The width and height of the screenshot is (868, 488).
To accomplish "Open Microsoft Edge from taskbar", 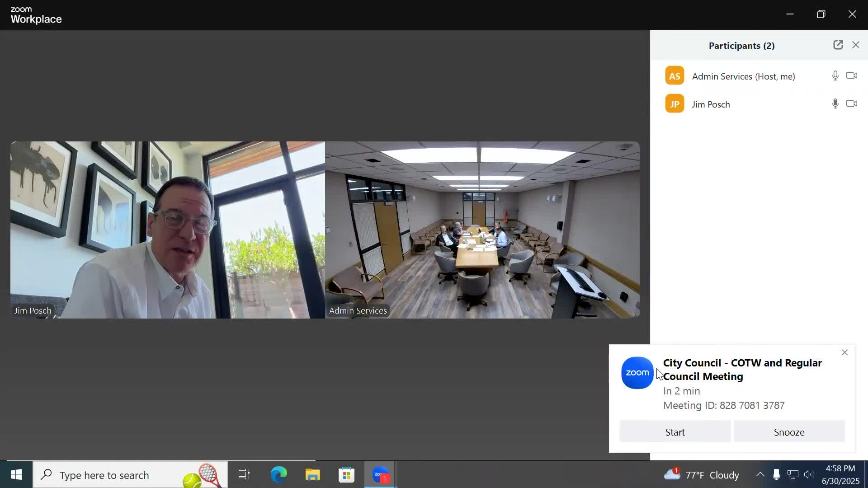I will 279,475.
